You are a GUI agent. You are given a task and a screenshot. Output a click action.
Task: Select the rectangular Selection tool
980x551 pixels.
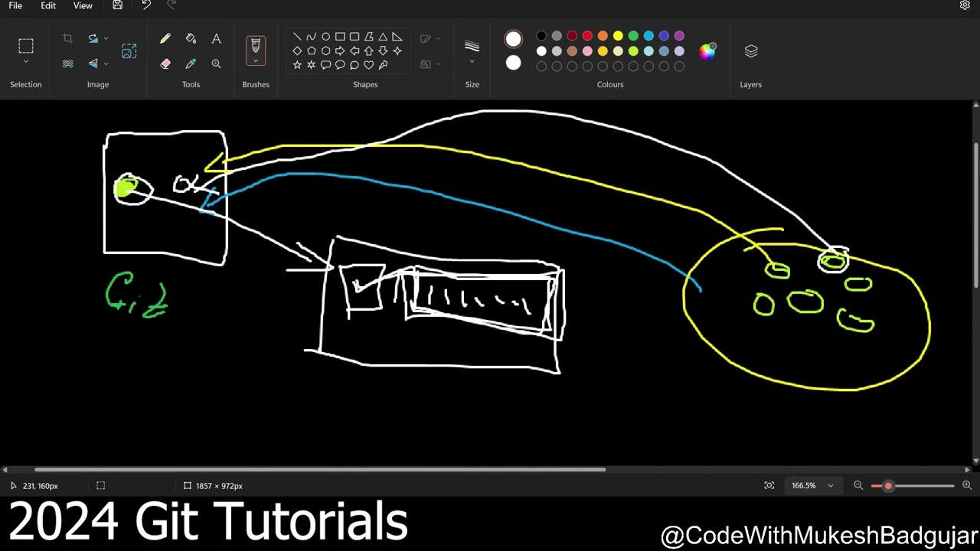click(26, 45)
